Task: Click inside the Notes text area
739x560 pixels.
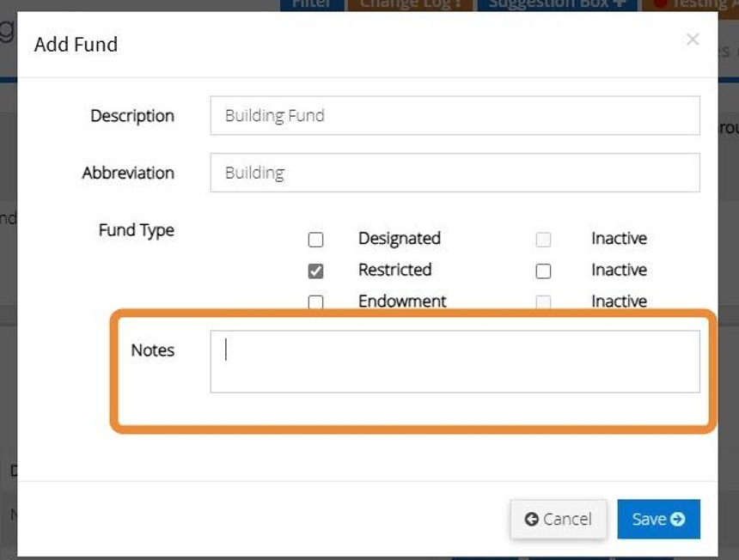Action: point(455,362)
